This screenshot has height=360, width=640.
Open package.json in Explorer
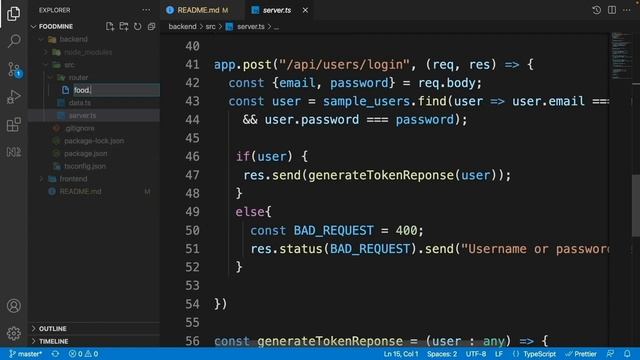(85, 153)
